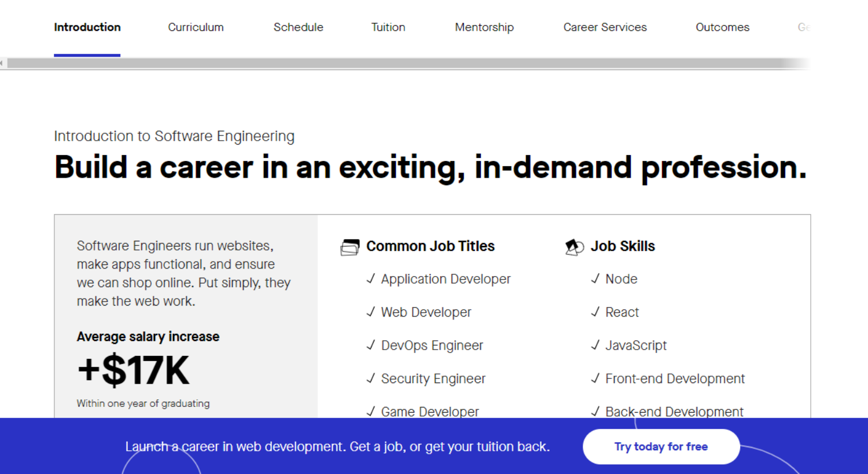This screenshot has height=474, width=868.
Task: Open the Outcomes page
Action: coord(722,27)
